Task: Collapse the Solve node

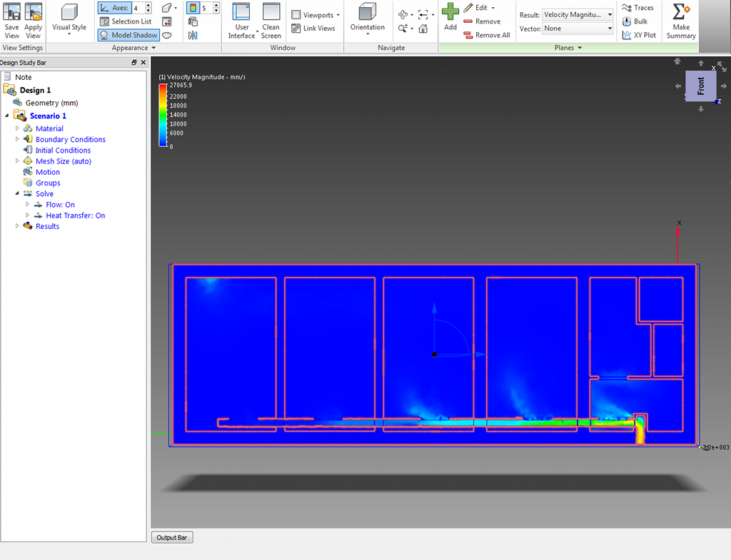Action: tap(17, 193)
